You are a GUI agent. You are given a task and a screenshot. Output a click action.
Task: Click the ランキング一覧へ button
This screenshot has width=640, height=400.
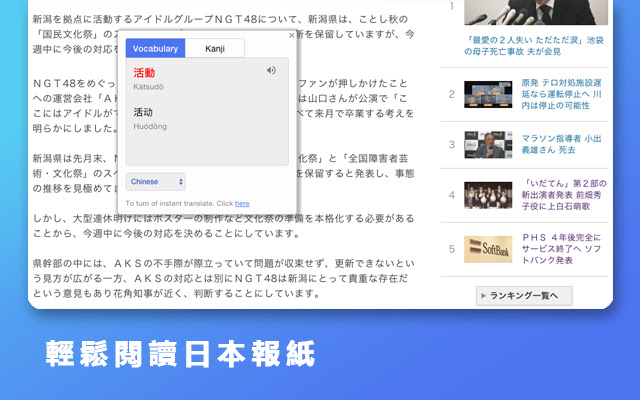pos(524,296)
